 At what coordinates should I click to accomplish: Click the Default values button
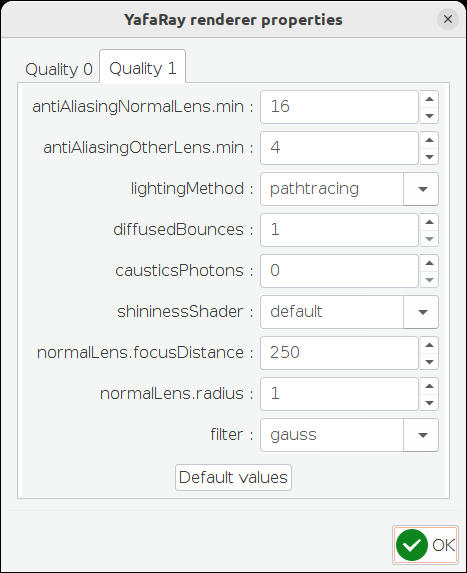pos(233,477)
